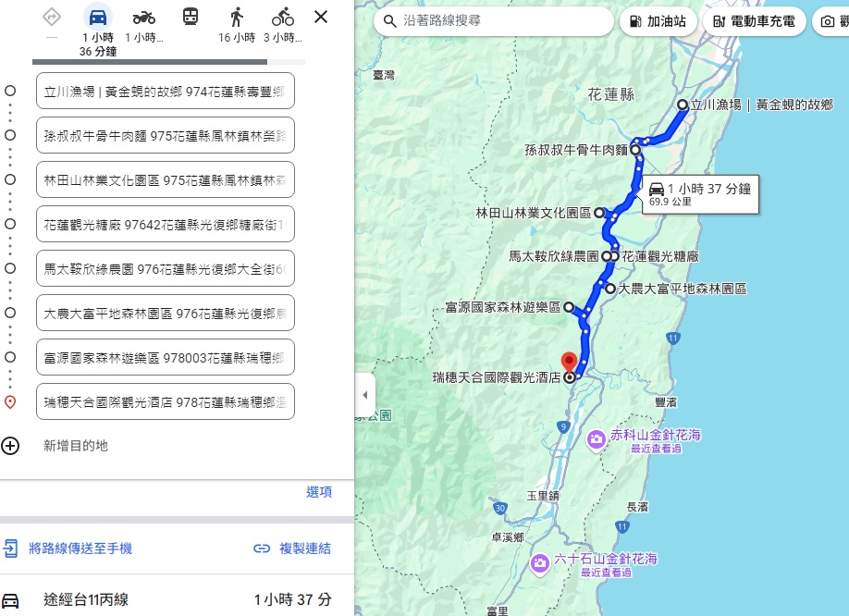The width and height of the screenshot is (849, 616).
Task: Click the 1 小時 37 分鐘 route info box
Action: coord(701,194)
